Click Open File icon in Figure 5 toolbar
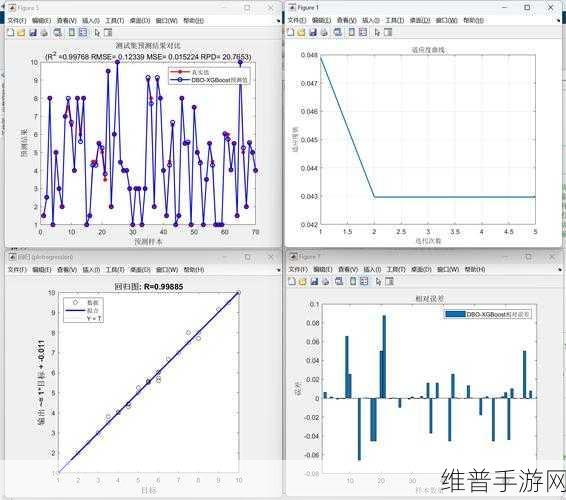Viewport: 566px width, 500px height. tap(21, 33)
